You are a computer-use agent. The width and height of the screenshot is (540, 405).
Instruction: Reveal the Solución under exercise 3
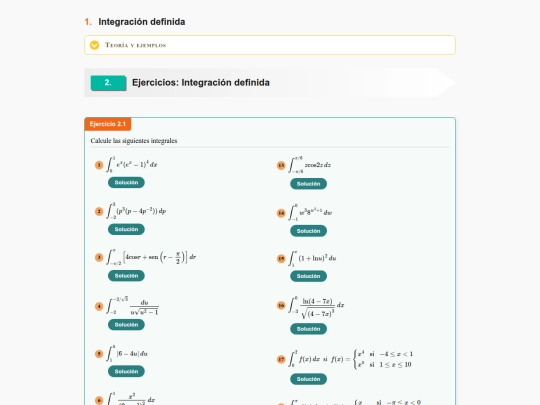tap(126, 276)
